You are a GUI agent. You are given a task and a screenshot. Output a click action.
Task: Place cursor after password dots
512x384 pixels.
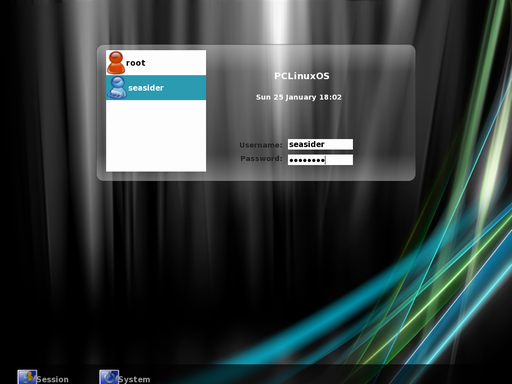(x=326, y=160)
